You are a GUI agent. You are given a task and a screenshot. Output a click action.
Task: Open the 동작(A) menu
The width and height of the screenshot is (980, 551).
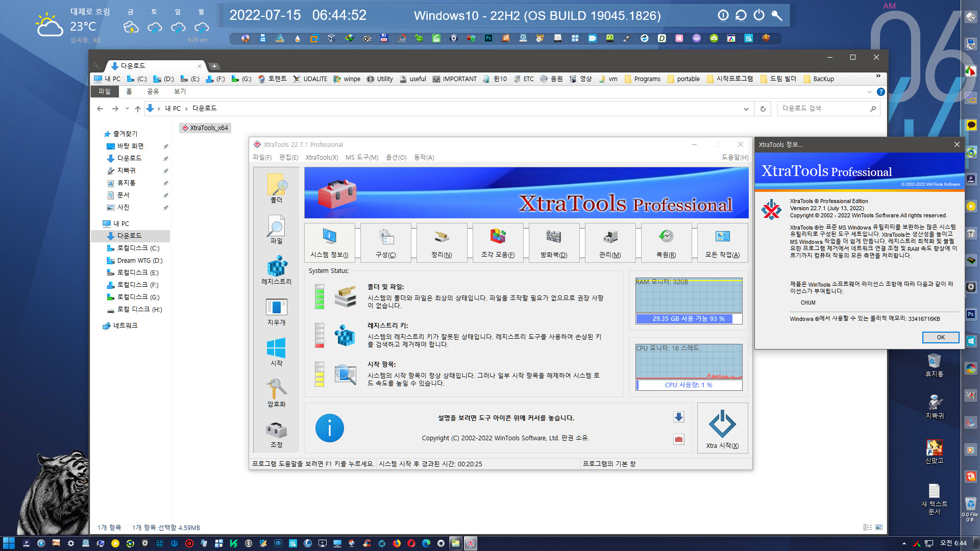[x=424, y=157]
